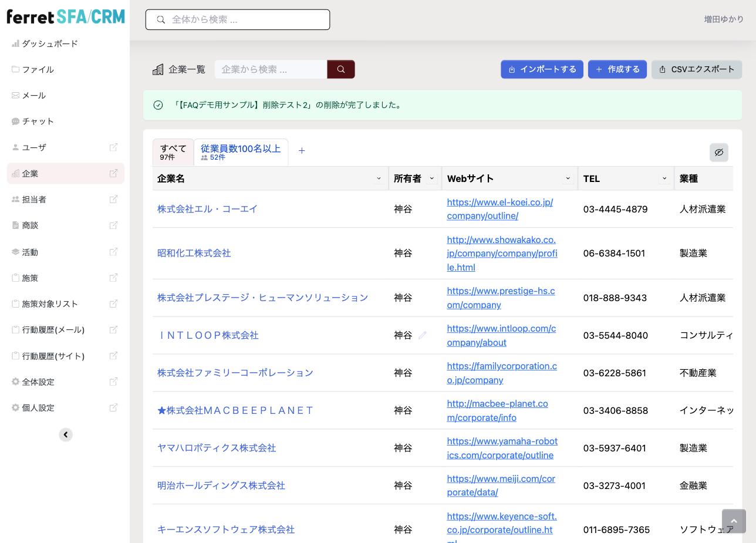Image resolution: width=756 pixels, height=543 pixels.
Task: Open external link icon next to 個人設定
Action: pos(114,407)
